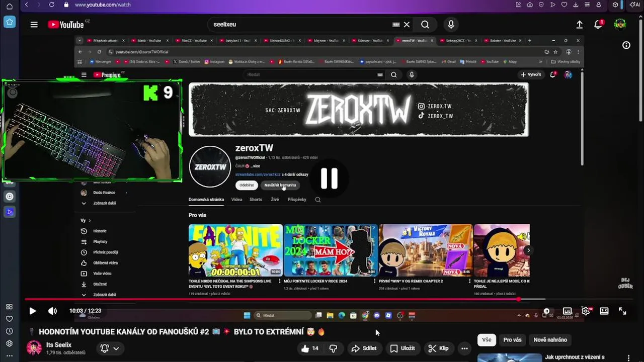Open the info card icon on video
This screenshot has height=362, width=644.
(626, 45)
